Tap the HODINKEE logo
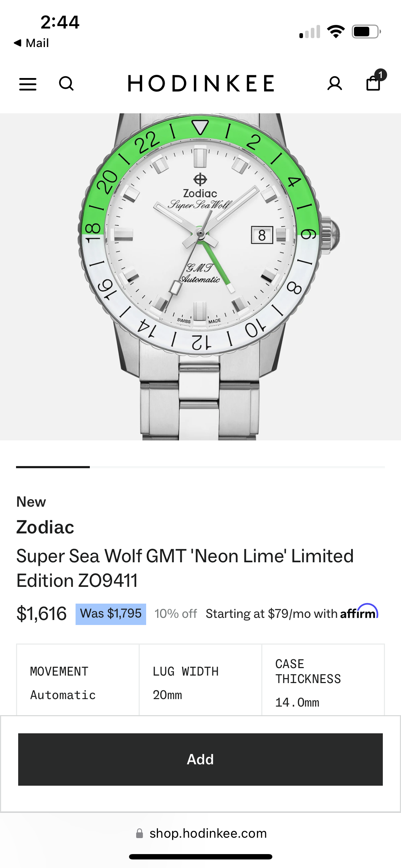This screenshot has width=401, height=868. tap(201, 84)
